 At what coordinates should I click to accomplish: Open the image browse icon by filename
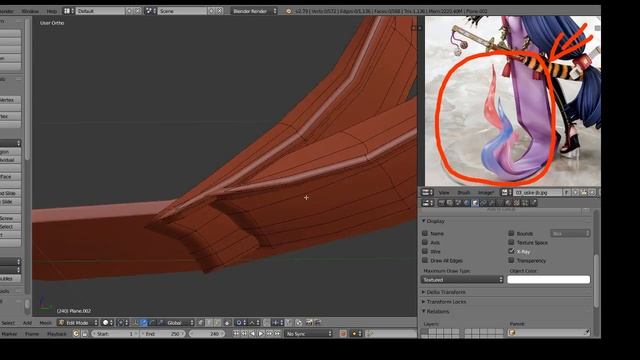click(506, 192)
